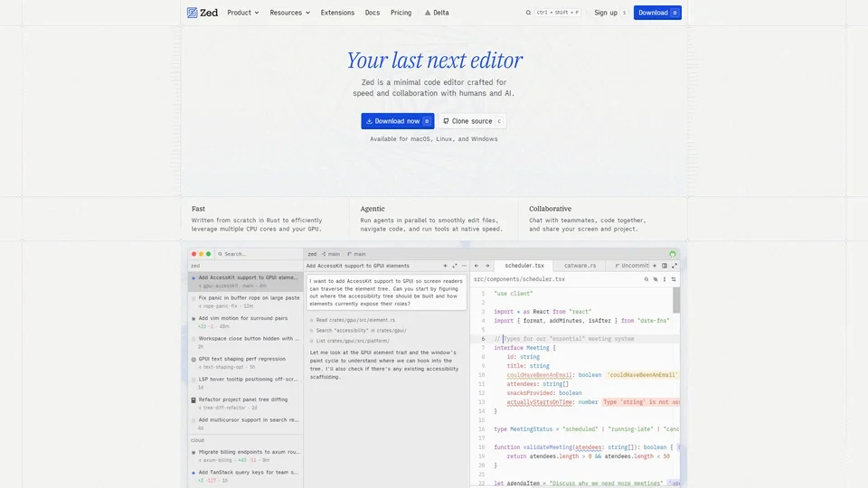Open the three-dot menu in the agent panel

coord(464,266)
